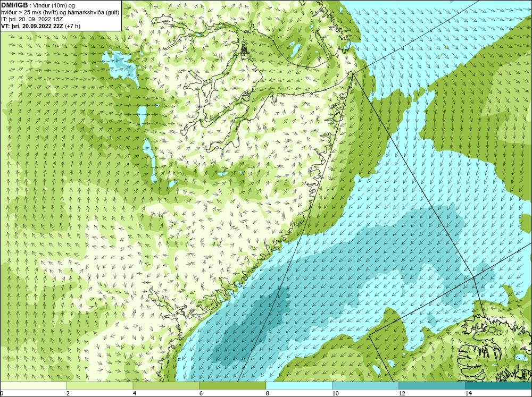The height and width of the screenshot is (397, 532).
Task: Click the scale label '4'
Action: point(135,393)
